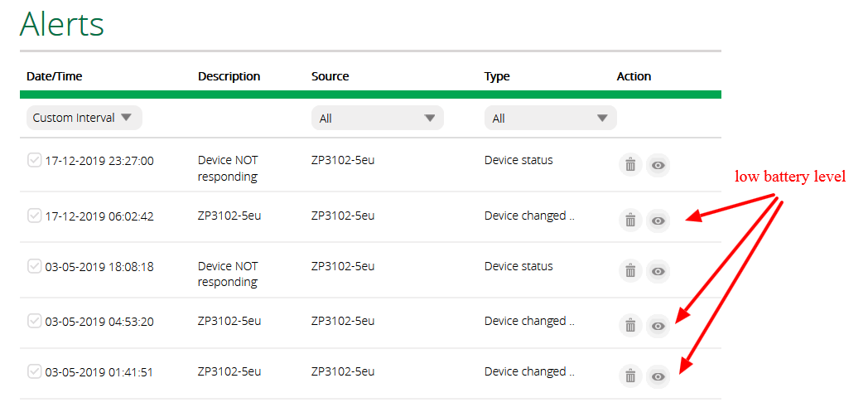Viewport: 868px width, 417px height.
Task: Click the Source column header
Action: (330, 76)
